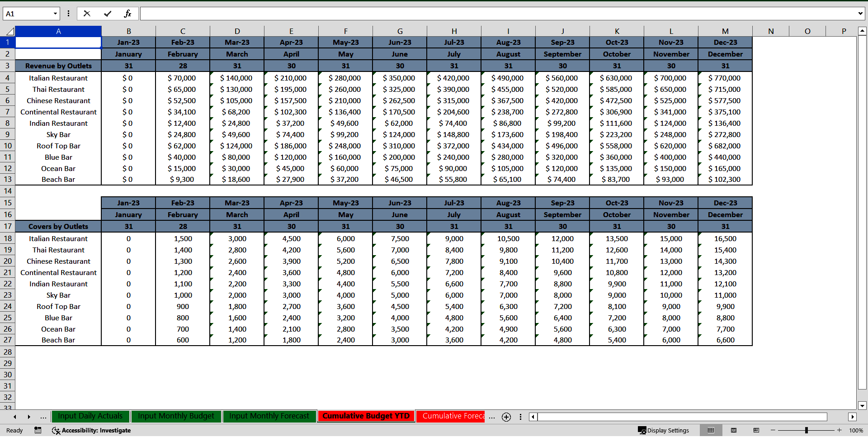Click the zoom in plus icon
Image resolution: width=868 pixels, height=437 pixels.
tap(840, 430)
